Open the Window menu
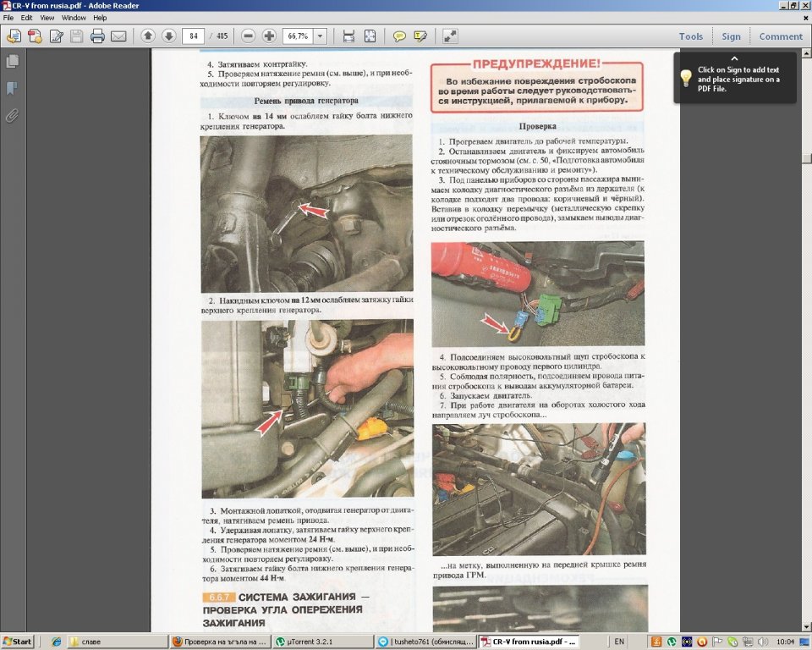 point(74,17)
